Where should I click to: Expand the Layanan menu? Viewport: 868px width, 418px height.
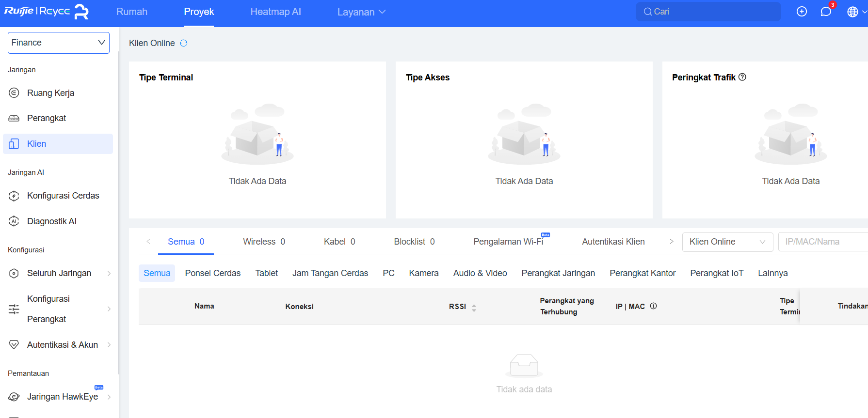pos(361,12)
